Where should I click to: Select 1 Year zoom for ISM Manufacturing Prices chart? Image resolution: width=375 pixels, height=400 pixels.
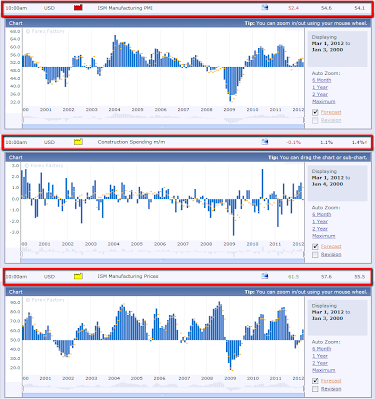(x=320, y=356)
